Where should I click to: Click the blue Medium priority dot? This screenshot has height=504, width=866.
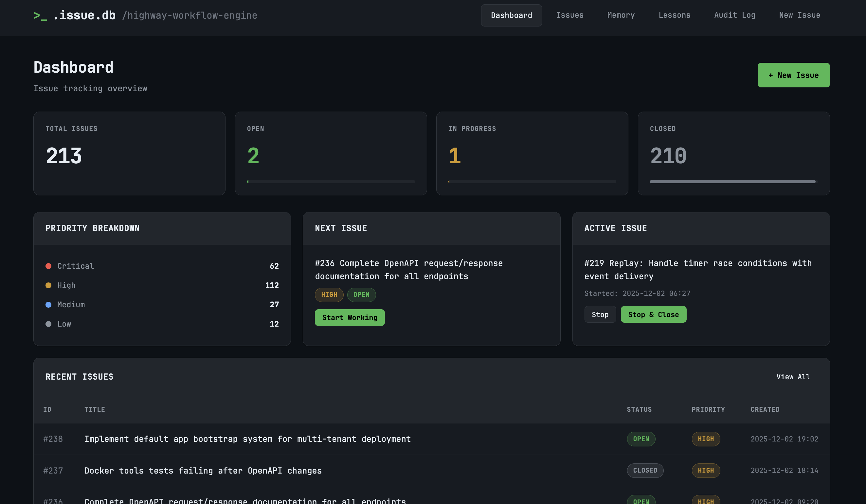click(48, 304)
